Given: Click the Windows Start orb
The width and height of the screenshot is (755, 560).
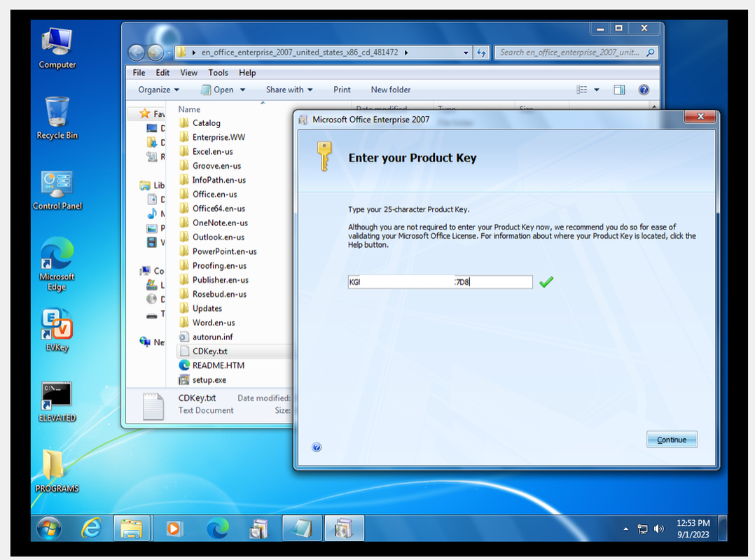Looking at the screenshot, I should pyautogui.click(x=49, y=528).
